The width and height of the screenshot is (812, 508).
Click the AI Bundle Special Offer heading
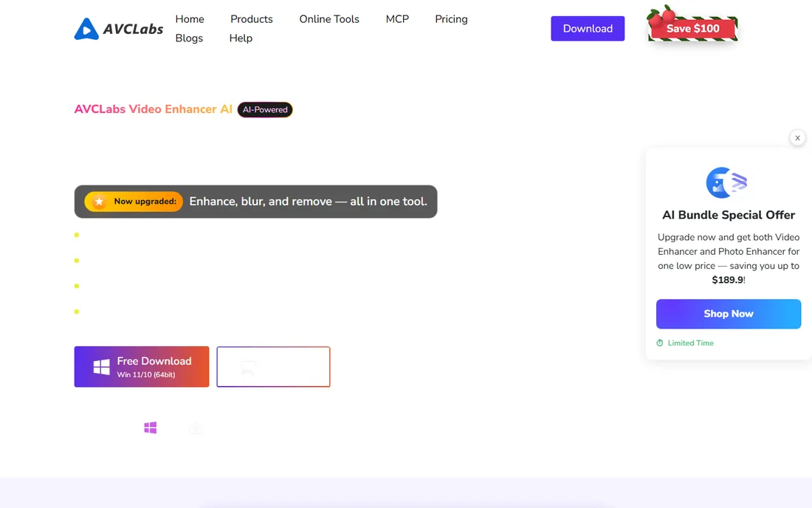tap(728, 215)
